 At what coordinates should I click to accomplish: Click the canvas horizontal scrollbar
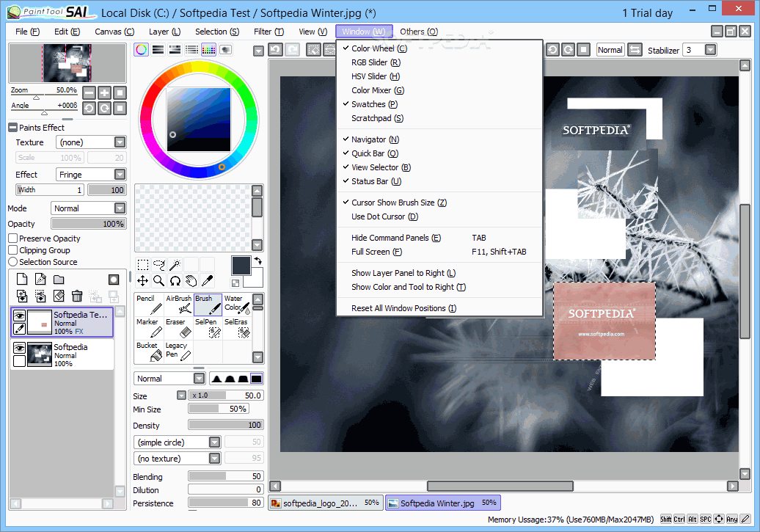point(500,486)
